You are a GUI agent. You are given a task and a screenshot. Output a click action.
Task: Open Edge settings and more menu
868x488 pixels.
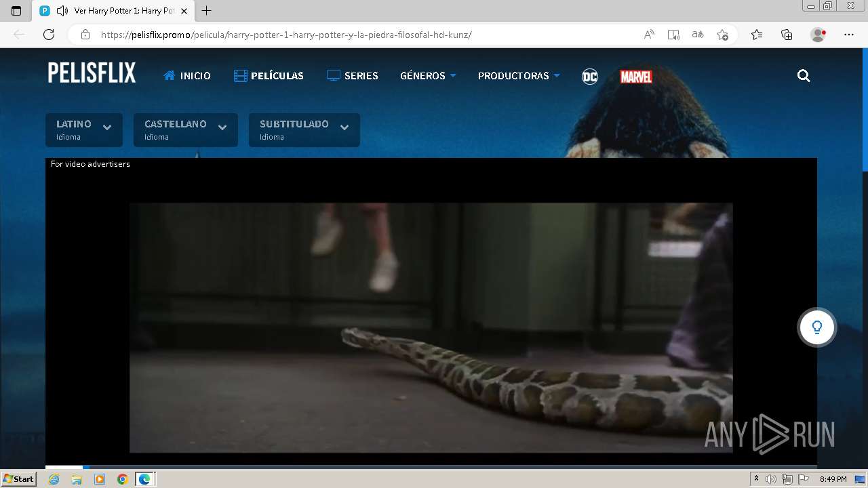849,35
